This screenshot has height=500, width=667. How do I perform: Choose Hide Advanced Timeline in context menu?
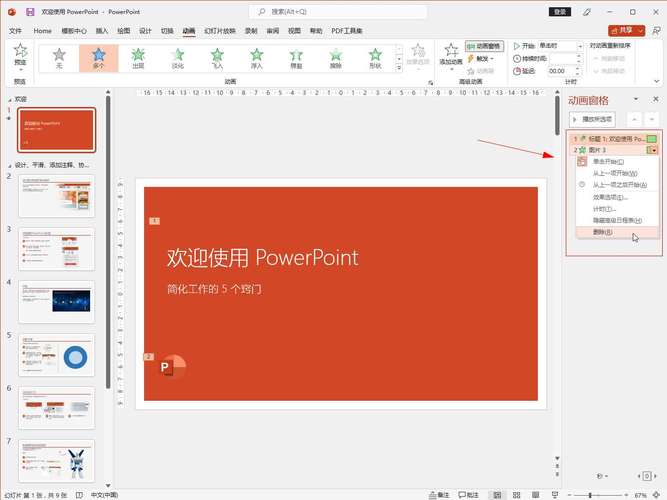[x=617, y=220]
